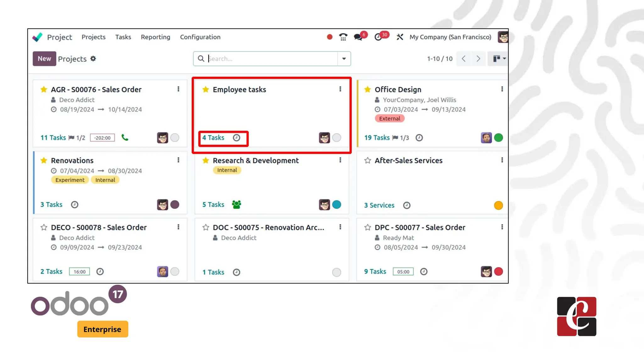
Task: Click the red recording indicator dot
Action: coord(330,37)
